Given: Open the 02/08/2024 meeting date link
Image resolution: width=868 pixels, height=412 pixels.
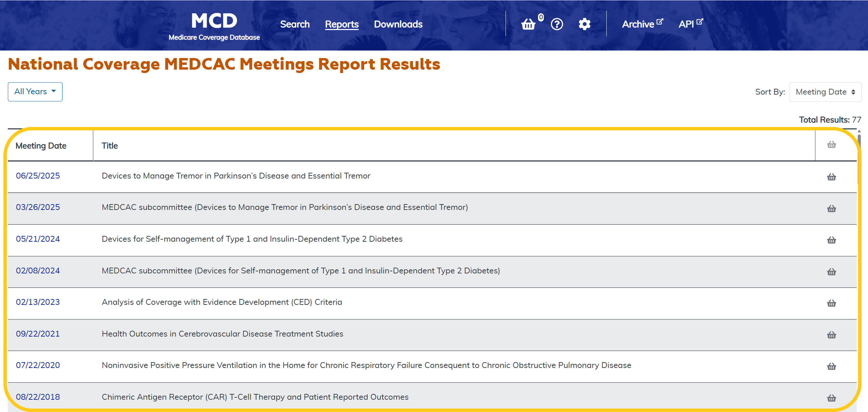Looking at the screenshot, I should coord(38,271).
